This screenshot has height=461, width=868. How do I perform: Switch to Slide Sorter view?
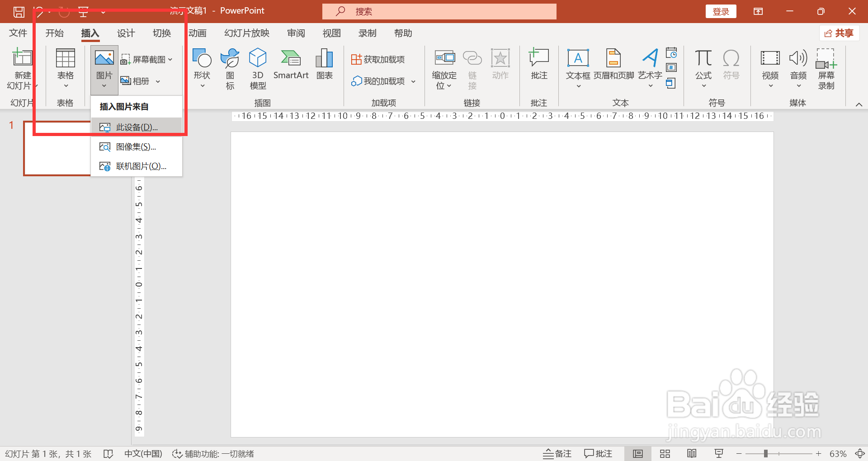pos(665,454)
